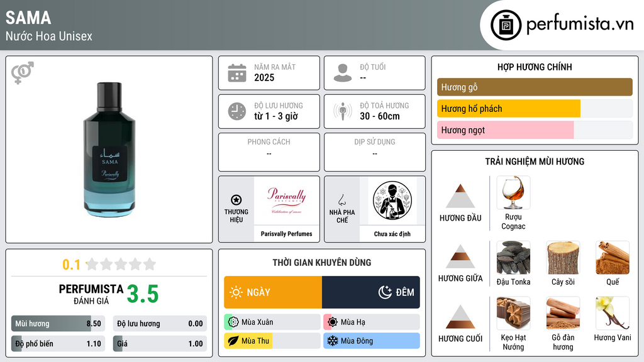Select the Đêm nighttime segment

pyautogui.click(x=371, y=292)
